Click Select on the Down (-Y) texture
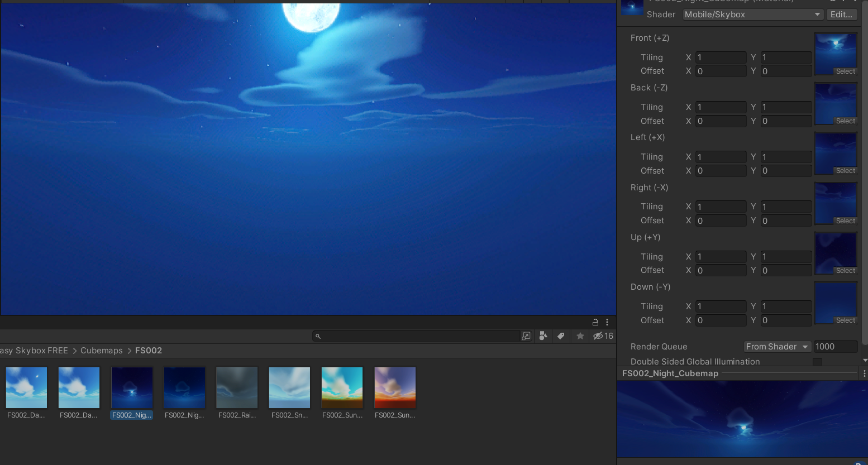Image resolution: width=868 pixels, height=465 pixels. 845,320
